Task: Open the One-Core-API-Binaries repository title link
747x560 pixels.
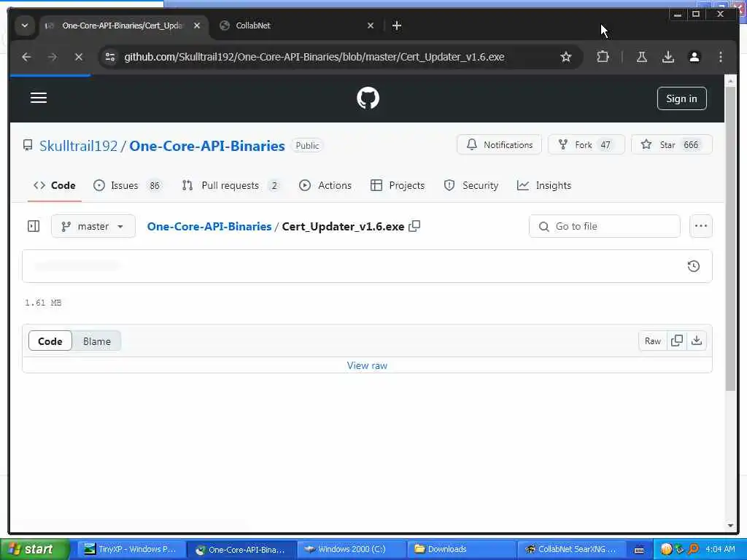Action: click(x=206, y=146)
